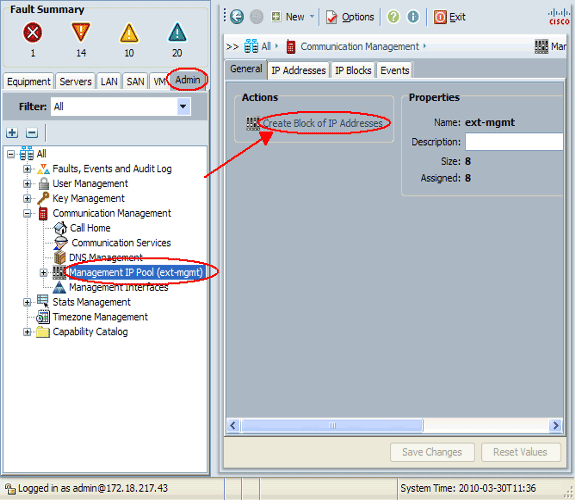
Task: Expand the Key Management node
Action: [x=27, y=199]
